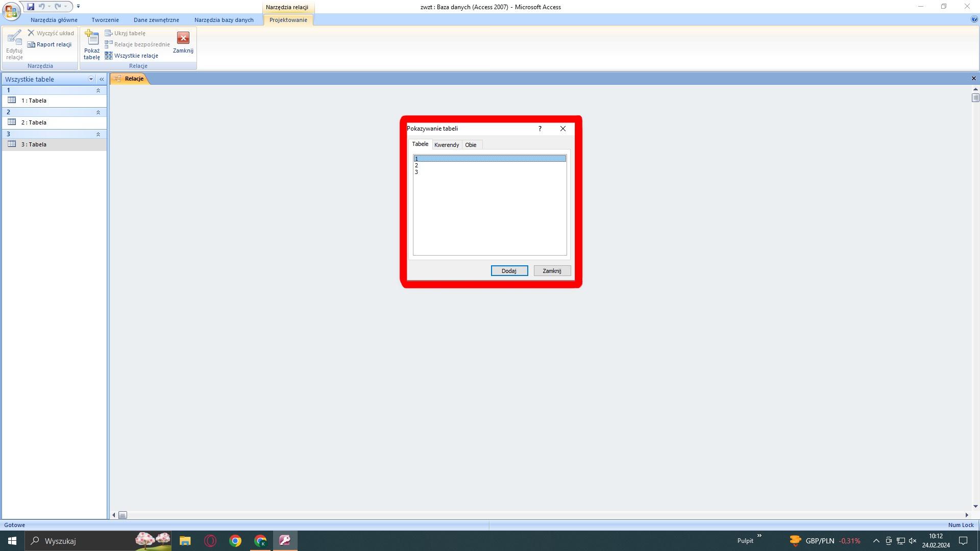Click the muted speaker volume tray icon
The height and width of the screenshot is (551, 980).
click(x=913, y=541)
